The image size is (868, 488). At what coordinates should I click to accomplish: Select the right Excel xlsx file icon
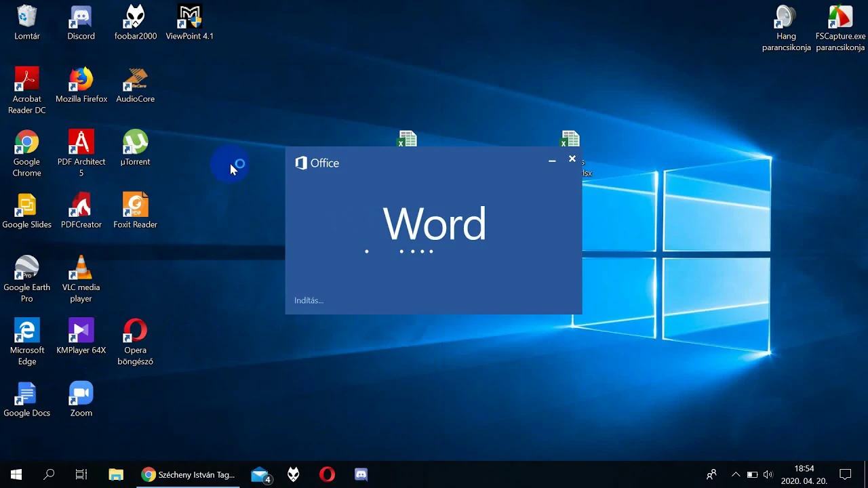click(x=570, y=139)
